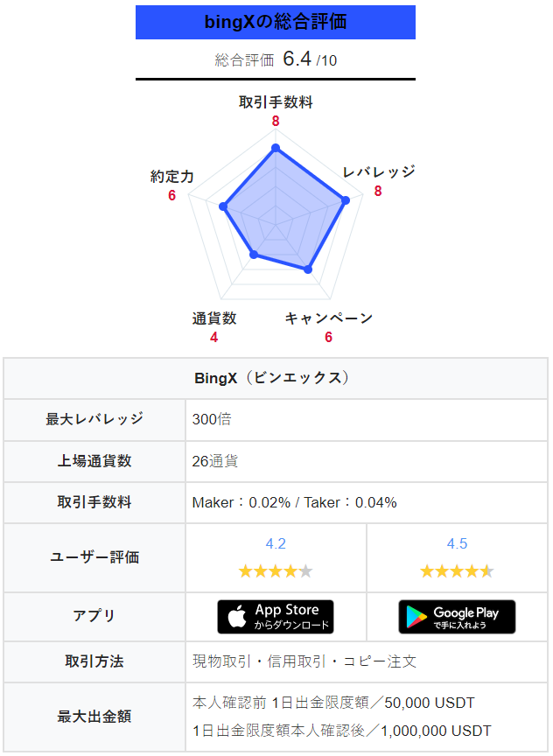Click the 4.2 App Store rating link
The image size is (553, 756).
coord(276,544)
